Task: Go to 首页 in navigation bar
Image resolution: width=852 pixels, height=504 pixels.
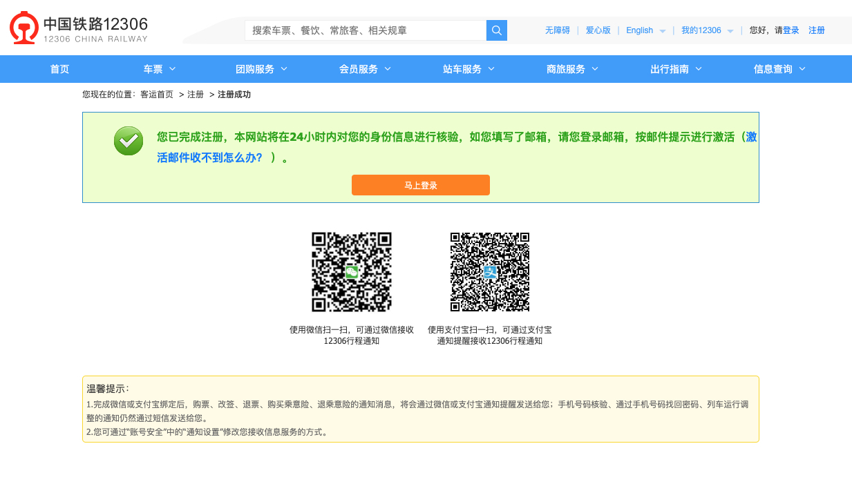Action: point(59,69)
